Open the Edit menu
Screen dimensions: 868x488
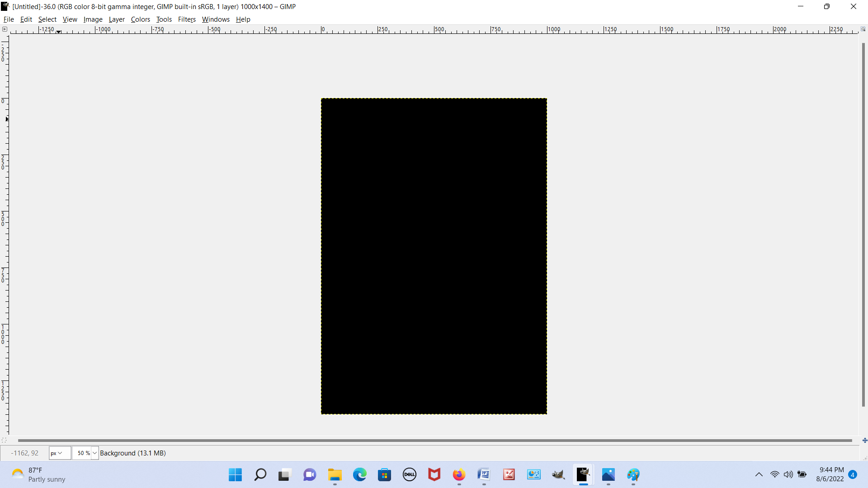pyautogui.click(x=26, y=19)
